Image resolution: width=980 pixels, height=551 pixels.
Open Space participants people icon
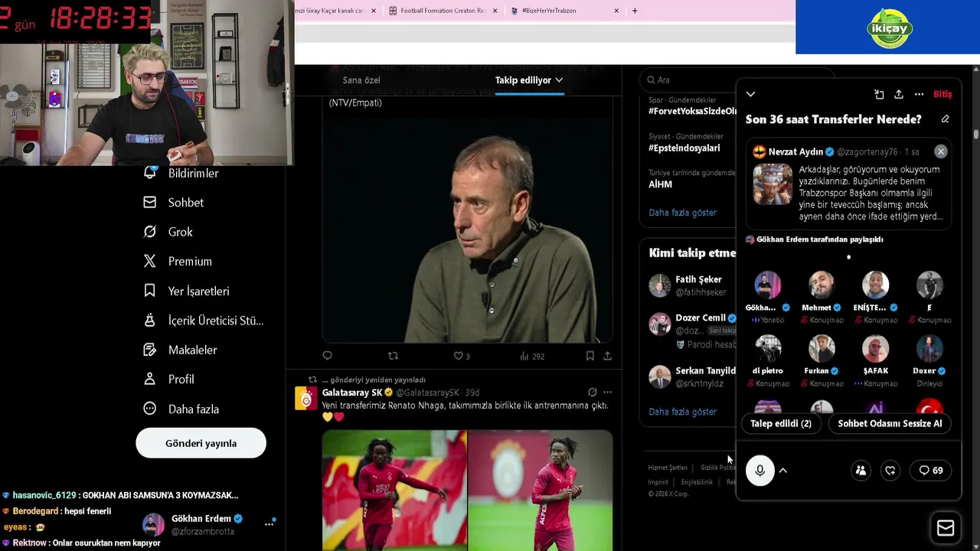tap(861, 471)
